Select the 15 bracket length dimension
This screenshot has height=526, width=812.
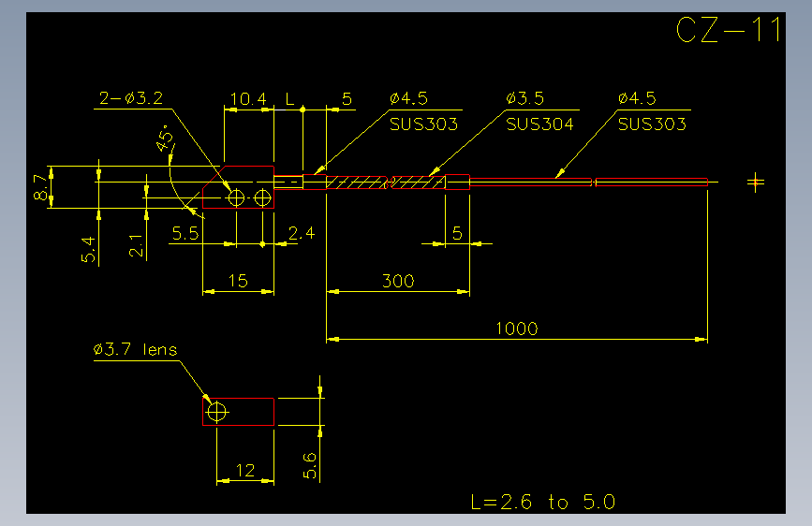[238, 281]
